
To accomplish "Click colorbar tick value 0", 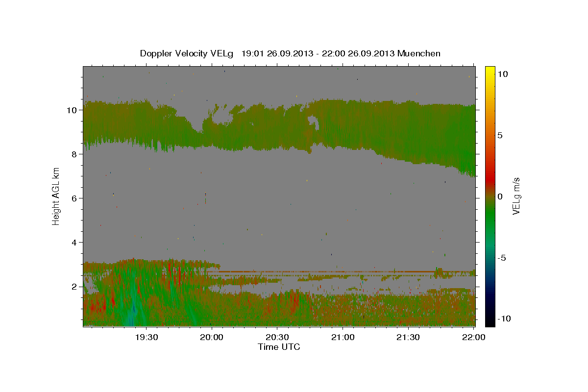I will [500, 196].
